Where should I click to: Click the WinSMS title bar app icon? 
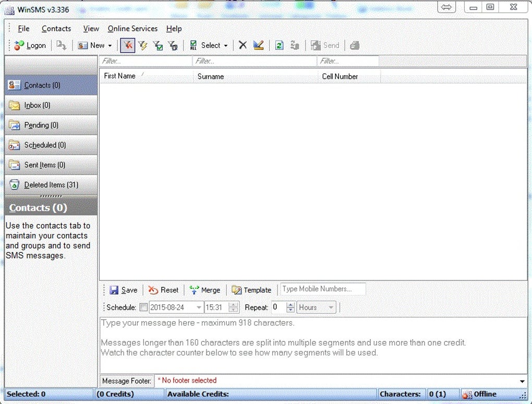9,10
